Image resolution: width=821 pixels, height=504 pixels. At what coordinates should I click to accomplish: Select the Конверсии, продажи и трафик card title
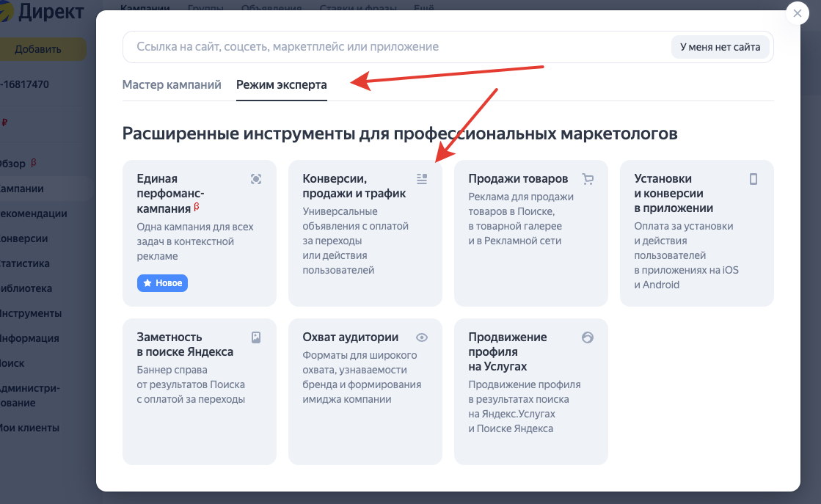tap(354, 186)
